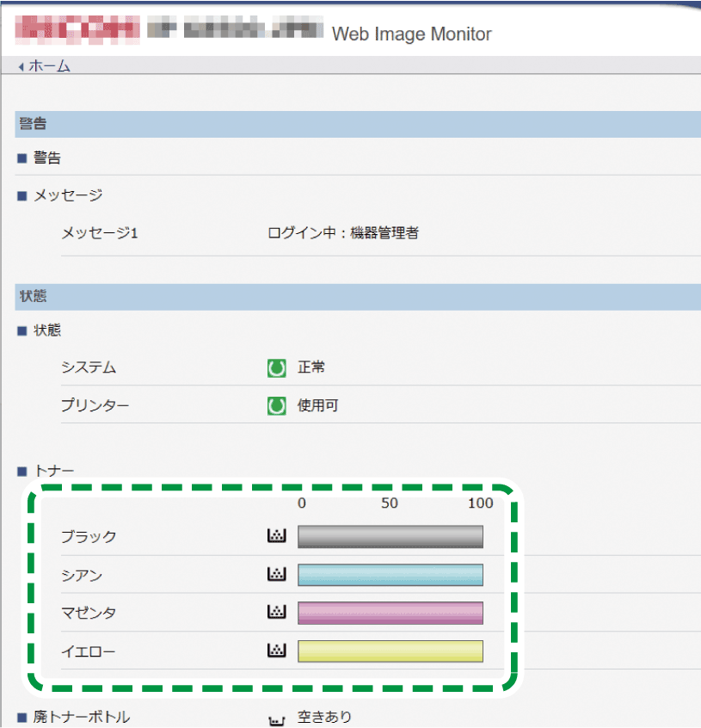The image size is (701, 728).
Task: Click the magenta toner level bar
Action: [x=390, y=613]
